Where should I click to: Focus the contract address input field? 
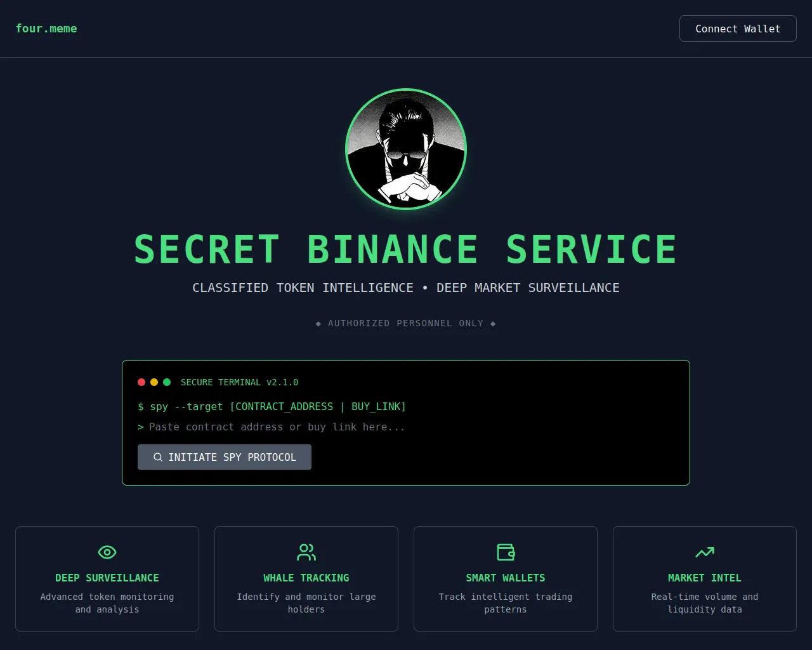point(412,427)
